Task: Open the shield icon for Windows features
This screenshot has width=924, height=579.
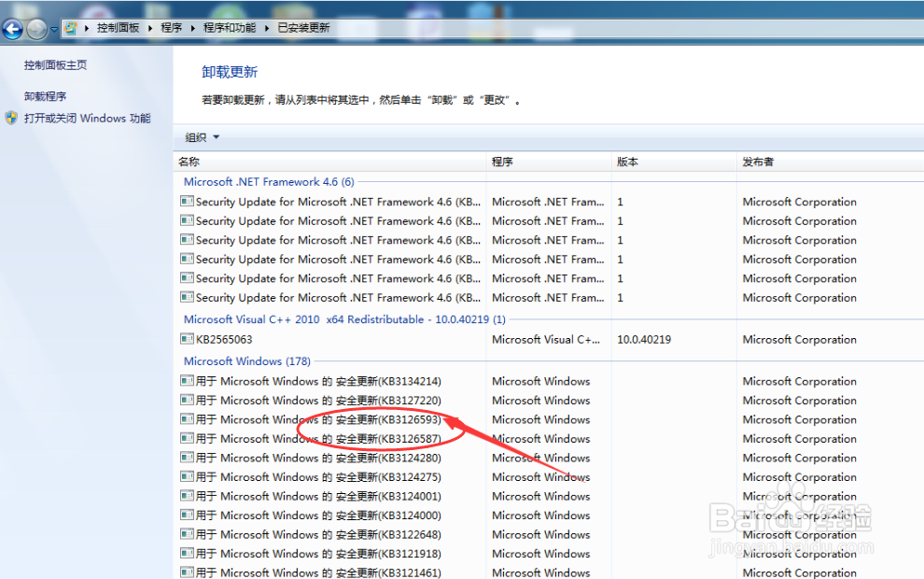Action: click(11, 118)
